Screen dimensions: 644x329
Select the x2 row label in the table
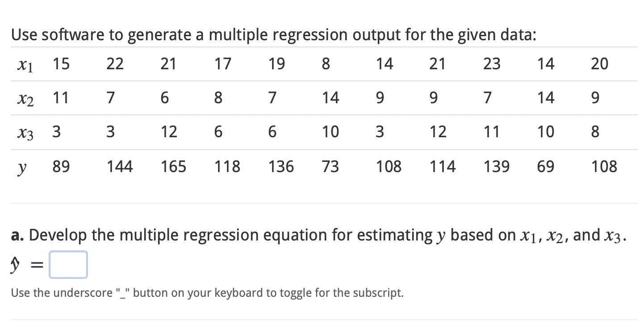click(25, 98)
